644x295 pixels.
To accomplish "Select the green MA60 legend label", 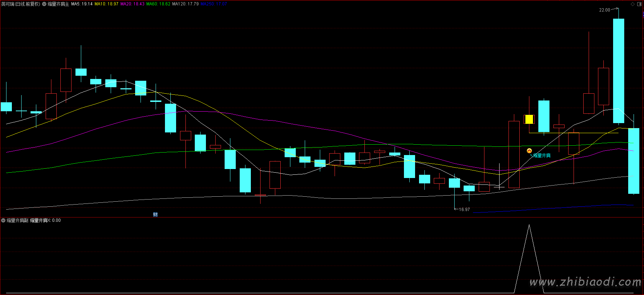I will click(x=158, y=4).
